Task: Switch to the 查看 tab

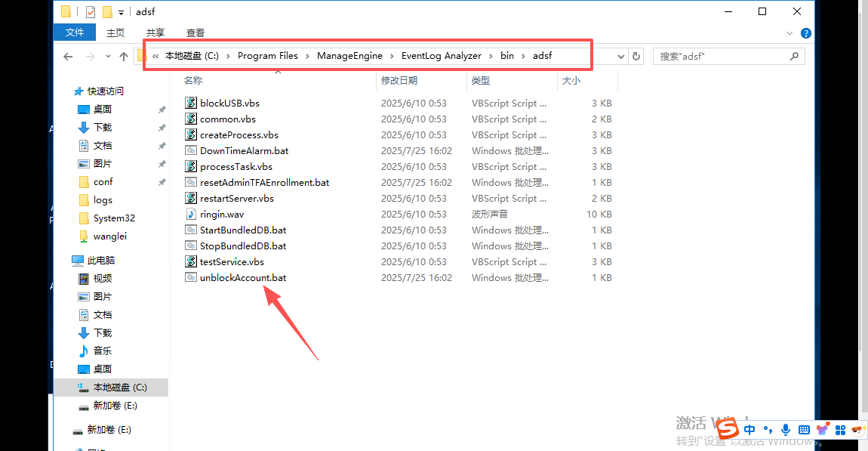Action: click(195, 32)
